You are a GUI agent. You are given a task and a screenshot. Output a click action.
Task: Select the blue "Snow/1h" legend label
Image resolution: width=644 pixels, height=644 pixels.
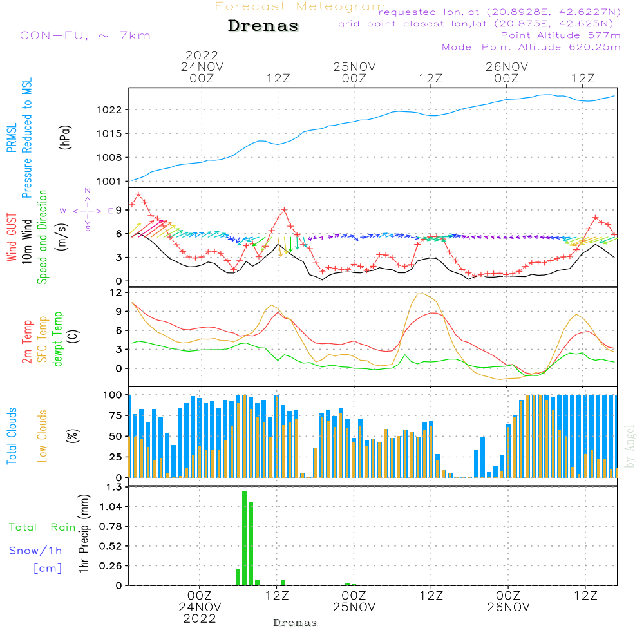click(x=35, y=551)
